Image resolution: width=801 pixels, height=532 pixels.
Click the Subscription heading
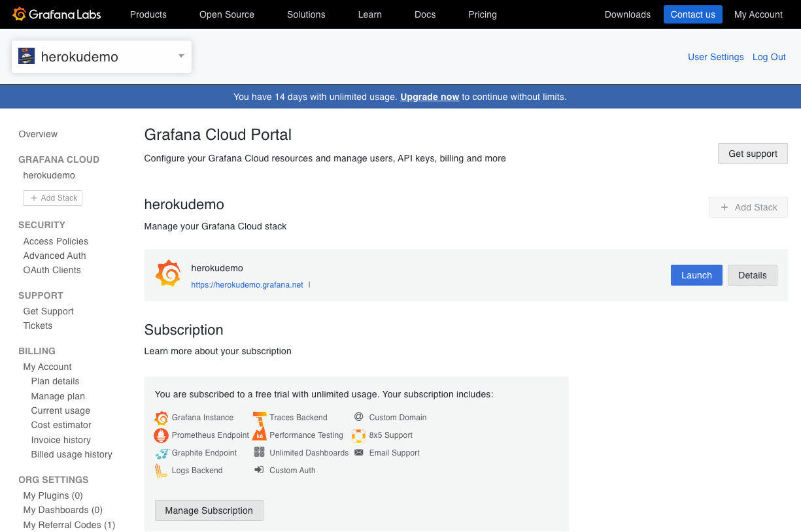pyautogui.click(x=184, y=329)
